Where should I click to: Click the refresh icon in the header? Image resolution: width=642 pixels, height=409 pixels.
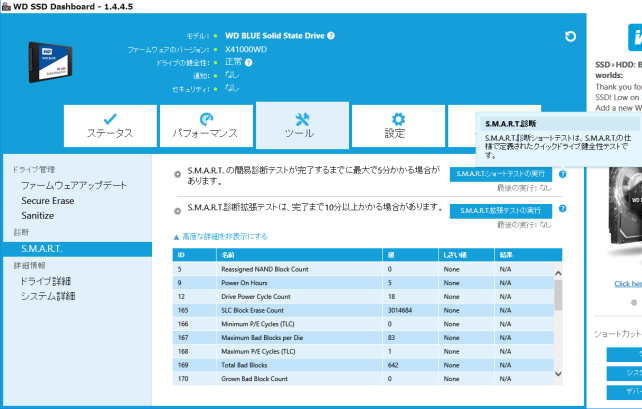(570, 37)
